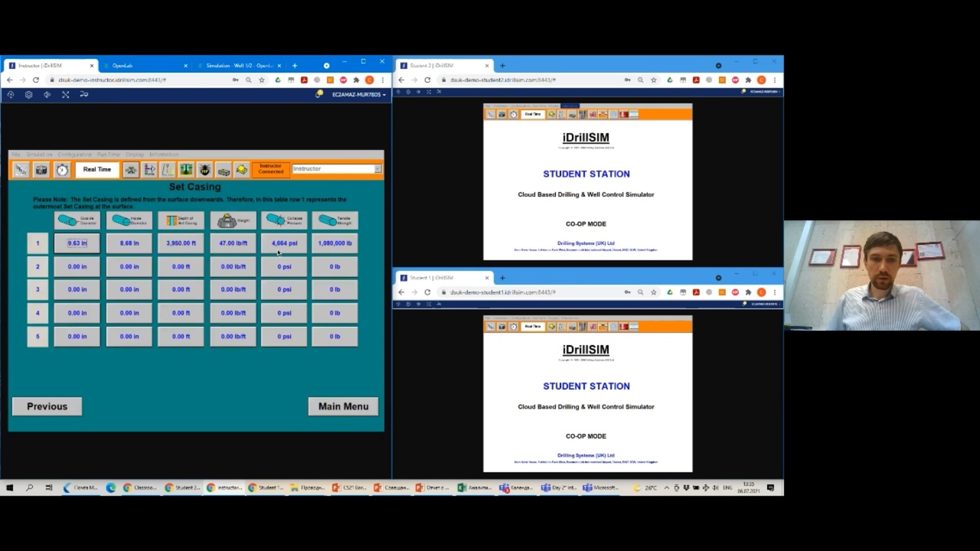980x551 pixels.
Task: Open the File menu in Instructor simulator
Action: tap(16, 155)
